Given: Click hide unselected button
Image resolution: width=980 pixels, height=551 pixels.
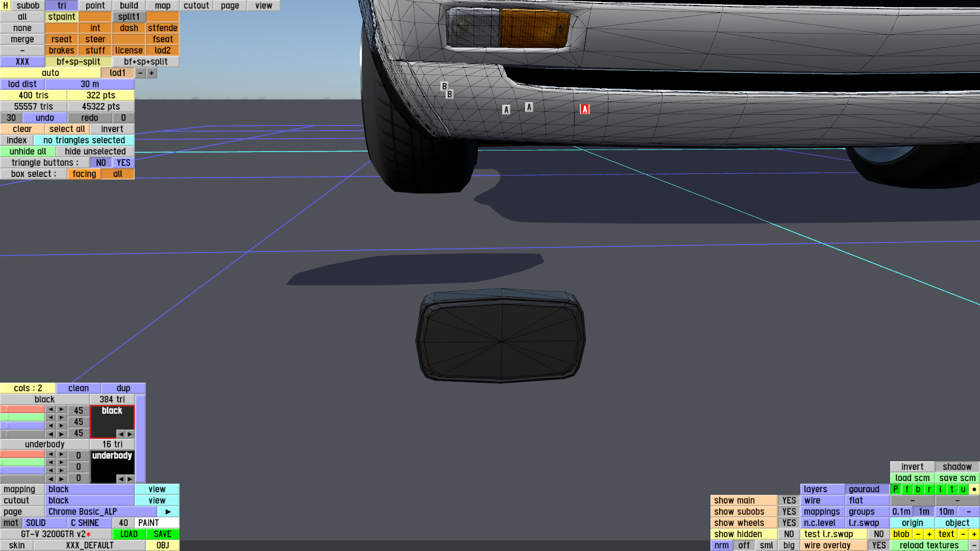Looking at the screenshot, I should 95,152.
